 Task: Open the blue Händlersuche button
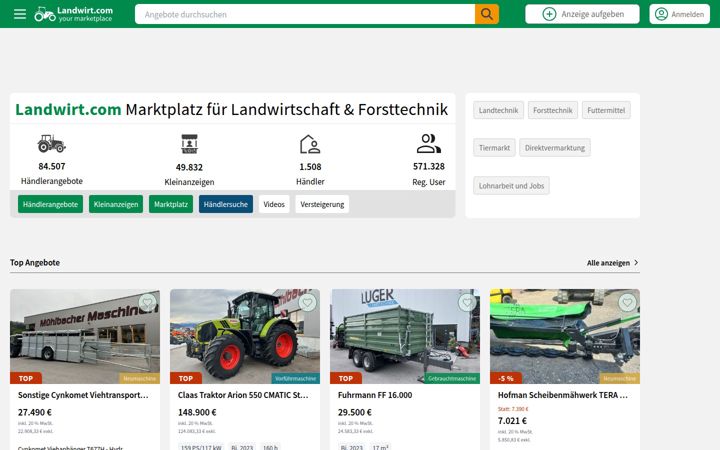[226, 204]
